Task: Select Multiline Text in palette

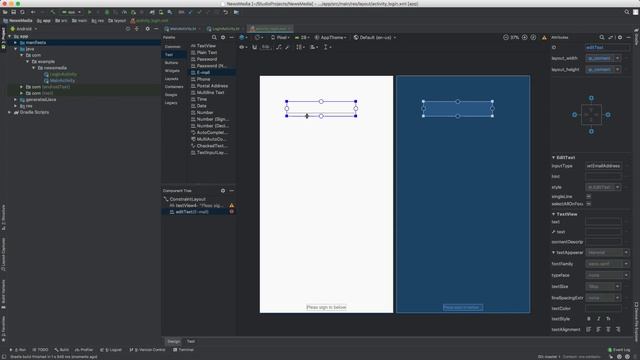Action: coord(210,93)
